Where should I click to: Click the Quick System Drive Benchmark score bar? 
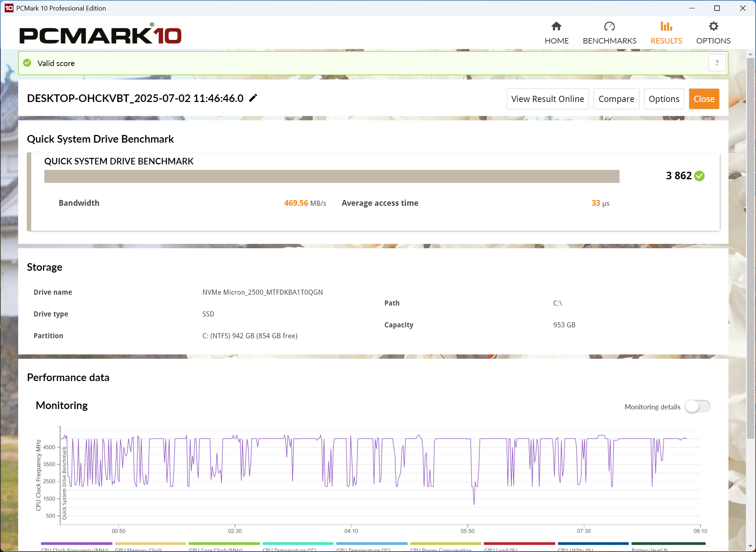click(x=332, y=176)
